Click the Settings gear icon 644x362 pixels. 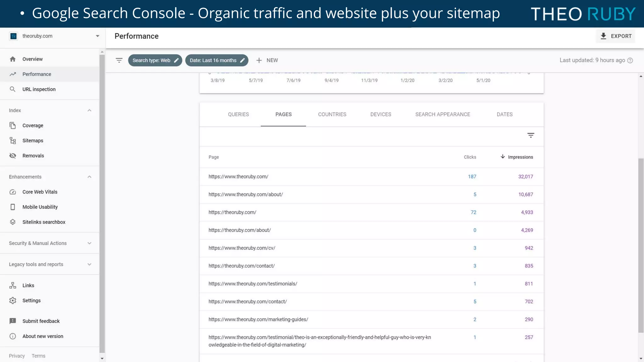pyautogui.click(x=13, y=300)
